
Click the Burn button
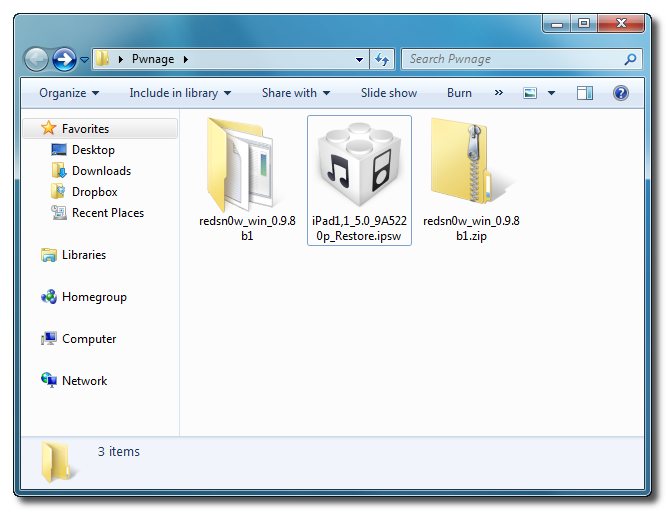tap(459, 93)
